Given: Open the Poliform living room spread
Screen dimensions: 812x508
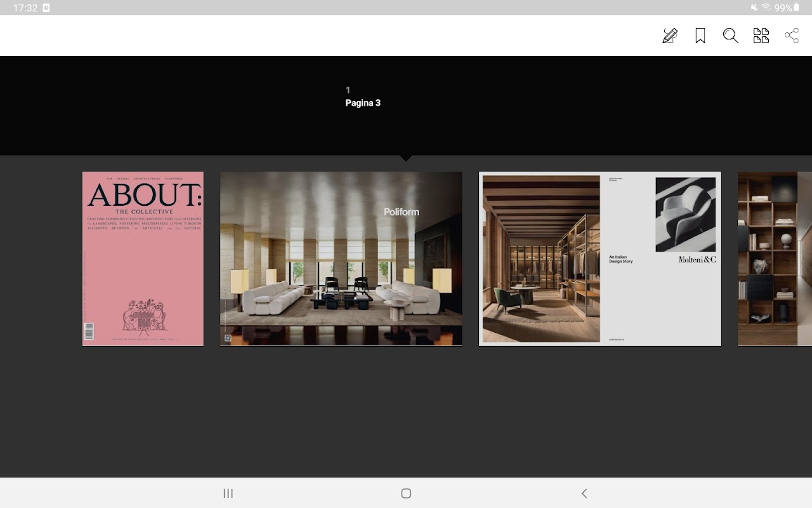Looking at the screenshot, I should click(x=341, y=258).
